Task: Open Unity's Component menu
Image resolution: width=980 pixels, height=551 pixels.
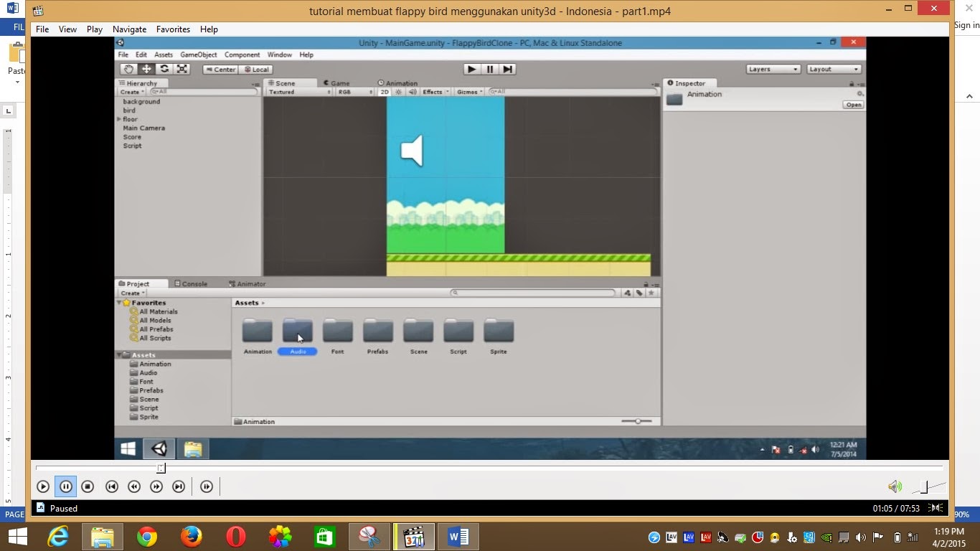Action: (x=242, y=55)
